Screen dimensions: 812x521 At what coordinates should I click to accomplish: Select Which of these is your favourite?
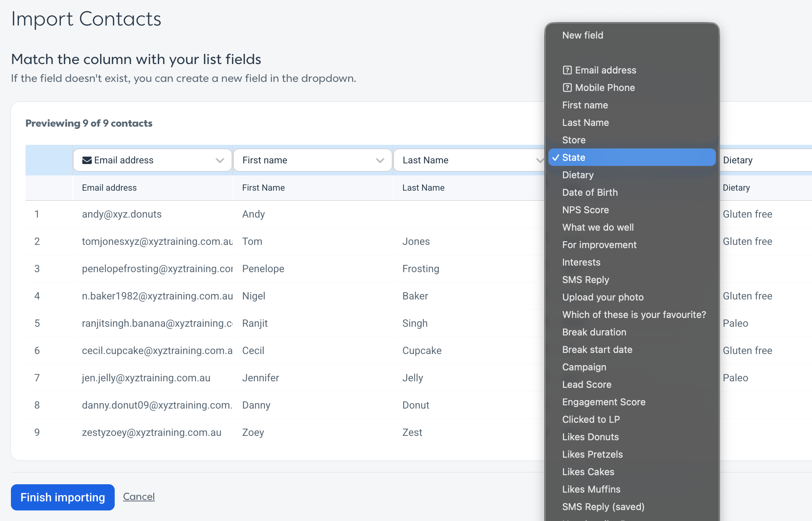[632, 315]
